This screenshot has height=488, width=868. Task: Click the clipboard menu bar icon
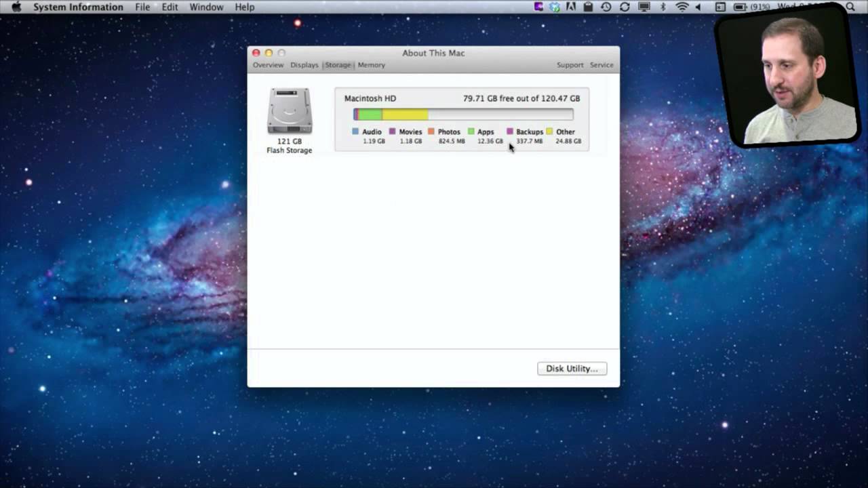[x=589, y=7]
